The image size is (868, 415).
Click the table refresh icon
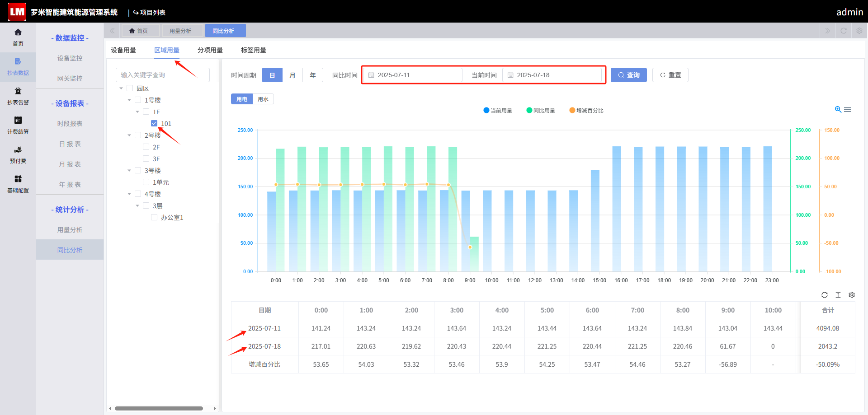[x=825, y=295]
